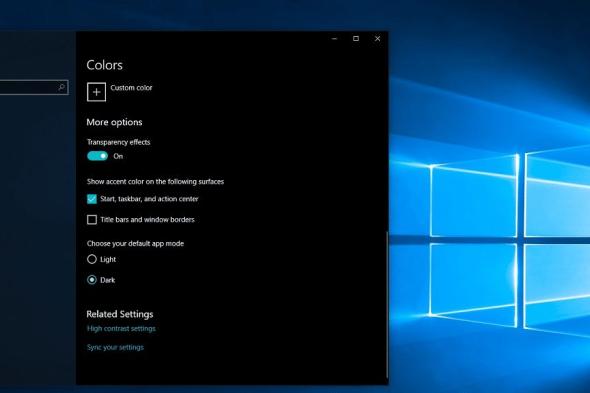Click the More options section heading
Viewport: 590px width, 393px height.
tap(114, 122)
